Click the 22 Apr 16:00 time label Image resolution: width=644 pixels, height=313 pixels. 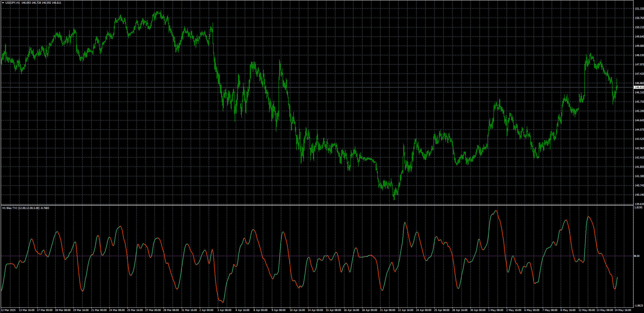(x=406, y=310)
